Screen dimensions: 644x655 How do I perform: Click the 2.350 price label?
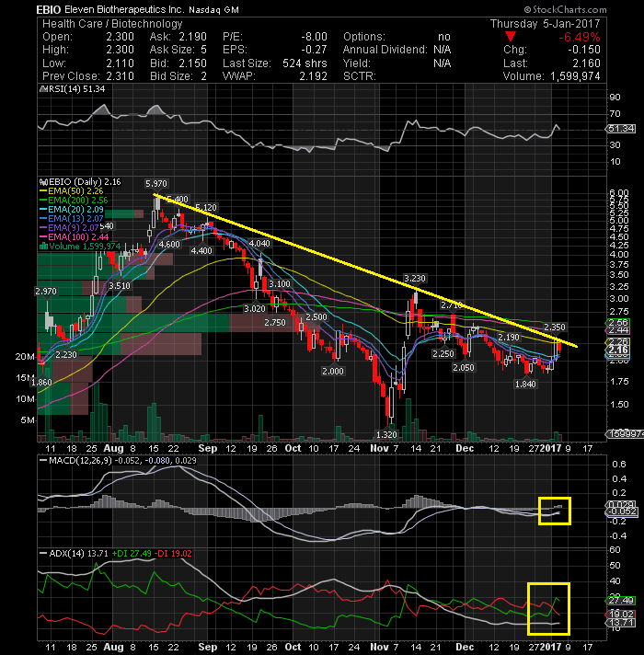coord(554,327)
